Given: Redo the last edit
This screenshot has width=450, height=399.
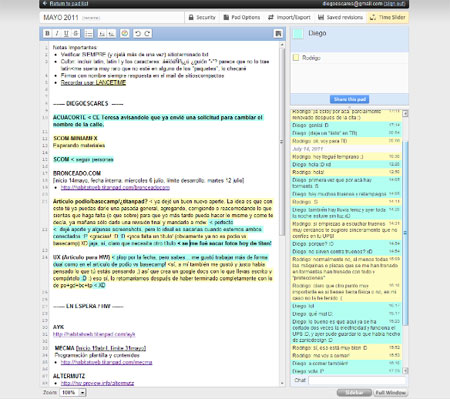Looking at the screenshot, I should pyautogui.click(x=147, y=33).
